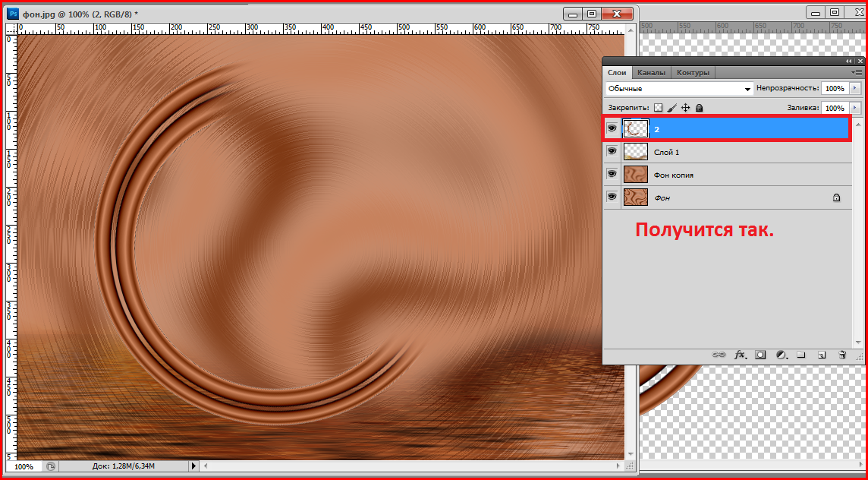Open the Заливка slider arrow
Screen dimensions: 868x480
coord(855,108)
